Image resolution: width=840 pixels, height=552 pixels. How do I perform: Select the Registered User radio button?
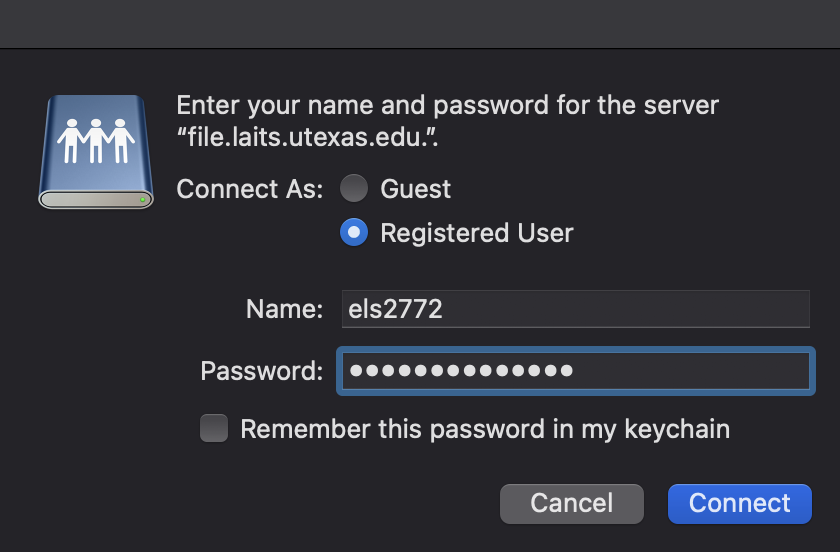(354, 232)
